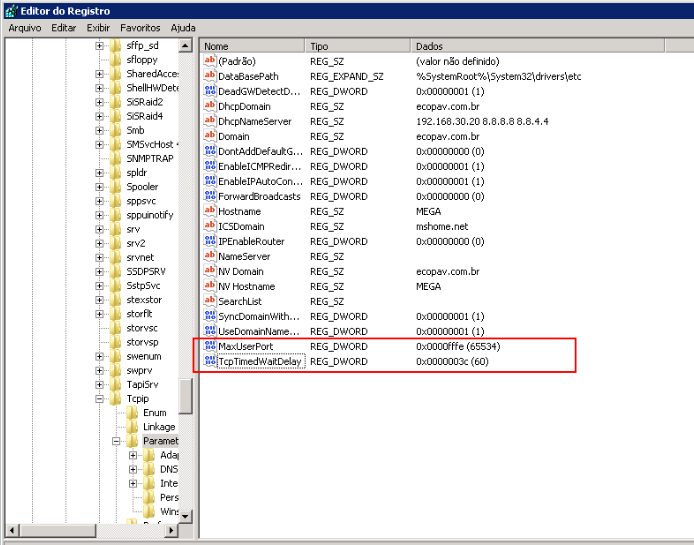Click the DataBasePath string value icon
694x545 pixels.
pyautogui.click(x=210, y=76)
